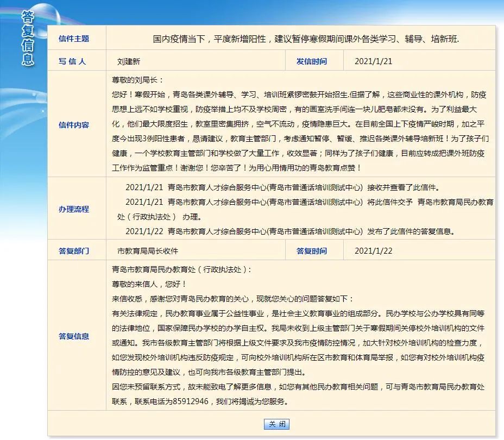The image size is (504, 440).
Task: Select the 发信时间 label
Action: (x=311, y=61)
